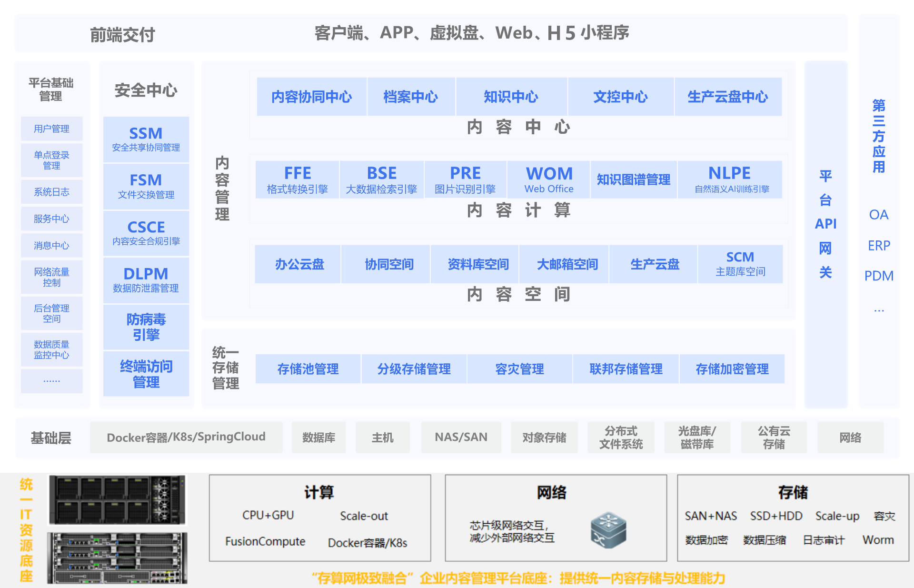Select the SSM security module box

(x=146, y=139)
